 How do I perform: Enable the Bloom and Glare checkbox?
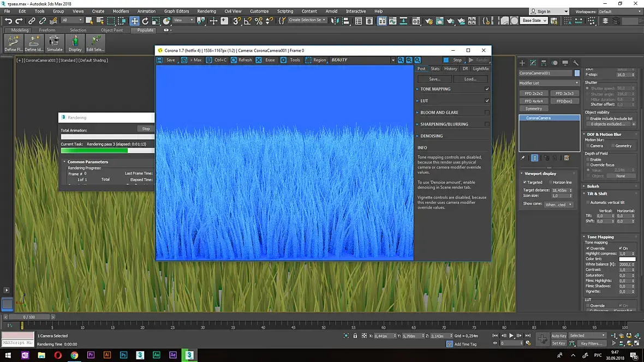point(487,112)
